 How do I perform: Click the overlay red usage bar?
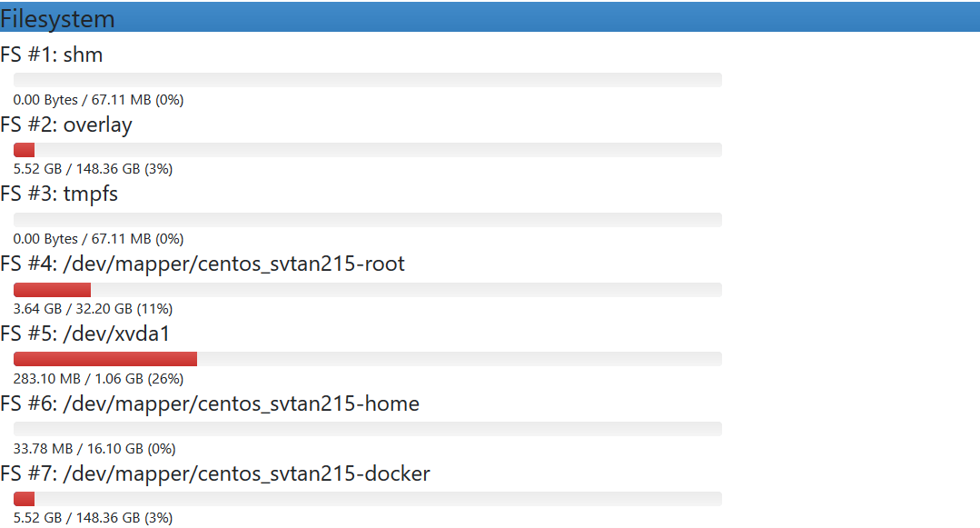(24, 150)
